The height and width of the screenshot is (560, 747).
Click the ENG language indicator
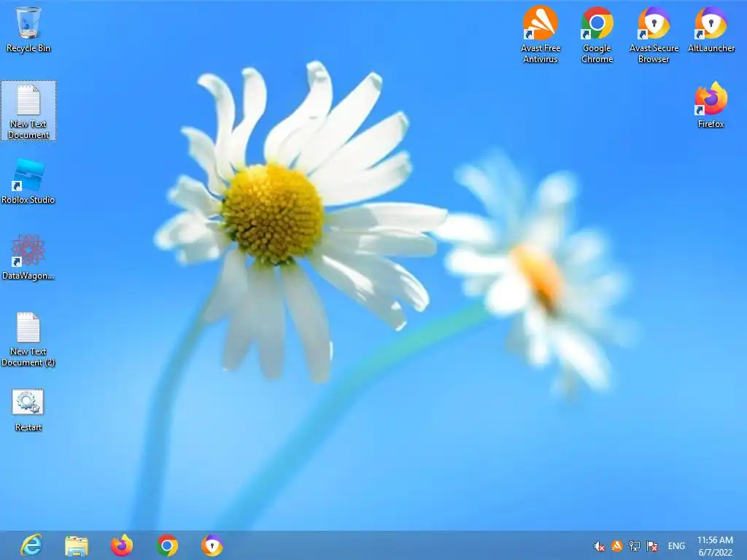[x=676, y=546]
